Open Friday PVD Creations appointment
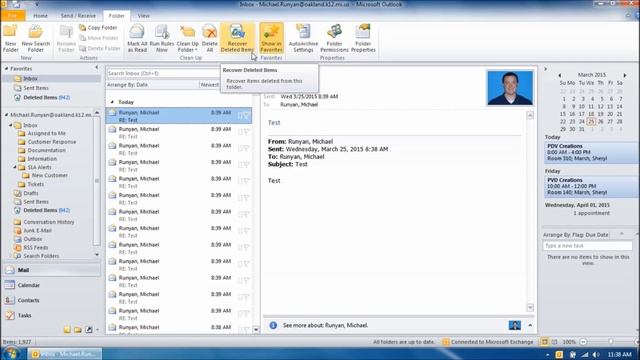The height and width of the screenshot is (360, 640). pyautogui.click(x=592, y=186)
